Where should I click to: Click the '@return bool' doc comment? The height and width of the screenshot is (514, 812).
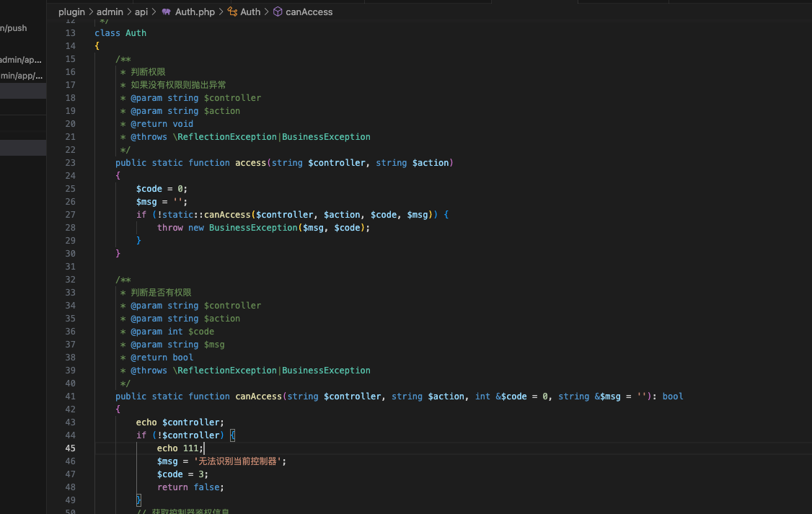pyautogui.click(x=162, y=358)
